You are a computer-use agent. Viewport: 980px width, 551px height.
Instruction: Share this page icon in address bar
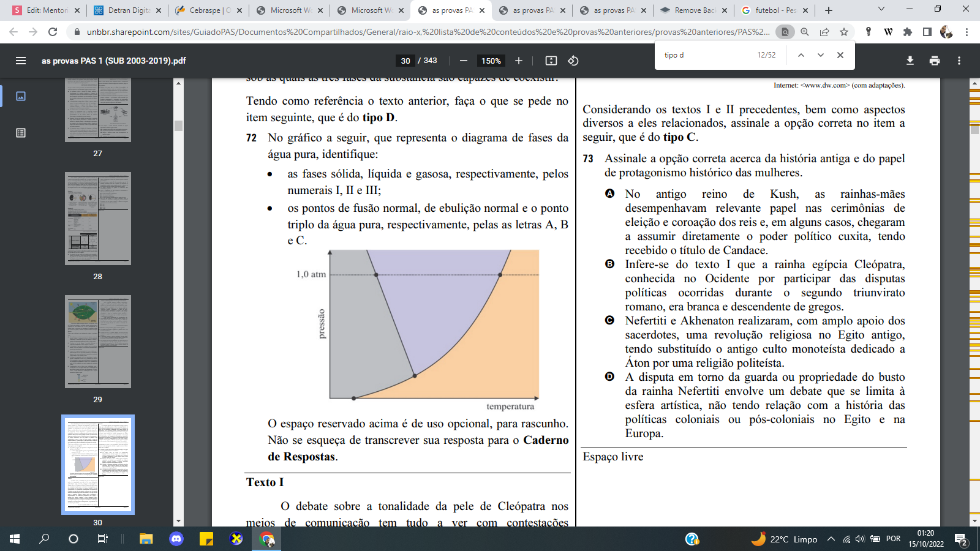[x=824, y=32]
